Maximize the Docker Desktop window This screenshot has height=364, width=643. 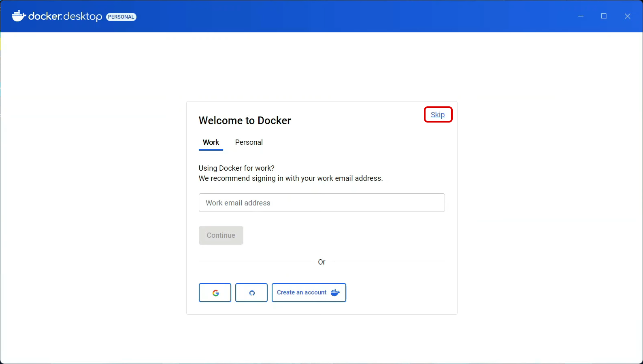pyautogui.click(x=604, y=16)
